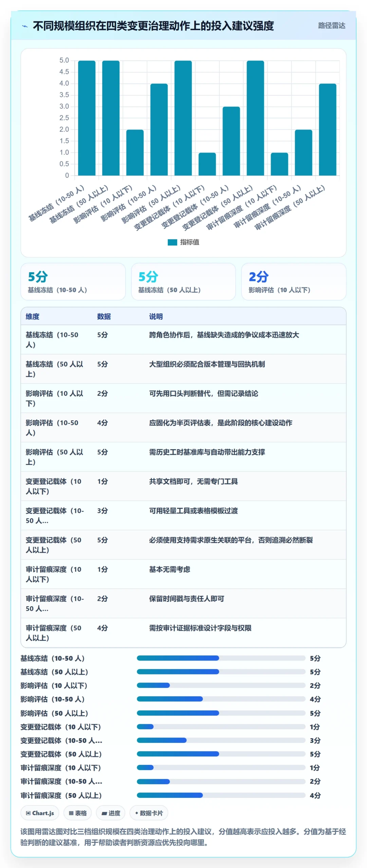Click the 2.5 y-axis label
367x868 pixels.
(x=64, y=118)
